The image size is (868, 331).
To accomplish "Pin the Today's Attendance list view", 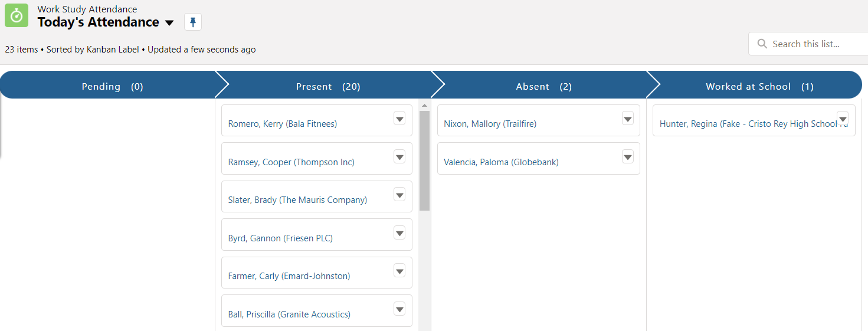I will pos(193,22).
